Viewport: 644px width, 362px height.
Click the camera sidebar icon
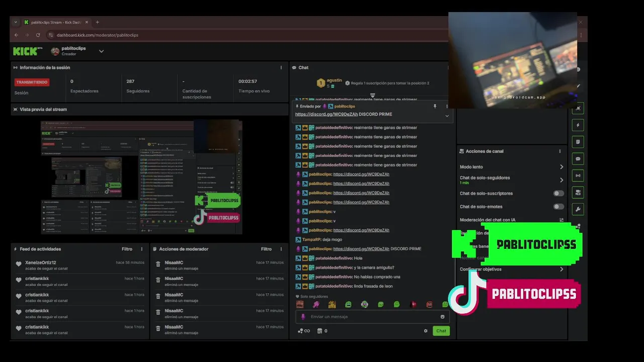coord(578,193)
